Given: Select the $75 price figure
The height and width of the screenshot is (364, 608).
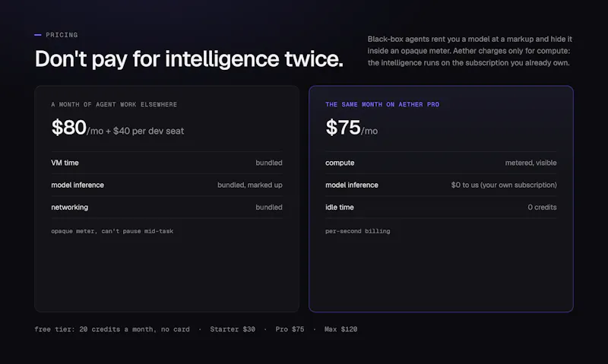Looking at the screenshot, I should pos(344,127).
